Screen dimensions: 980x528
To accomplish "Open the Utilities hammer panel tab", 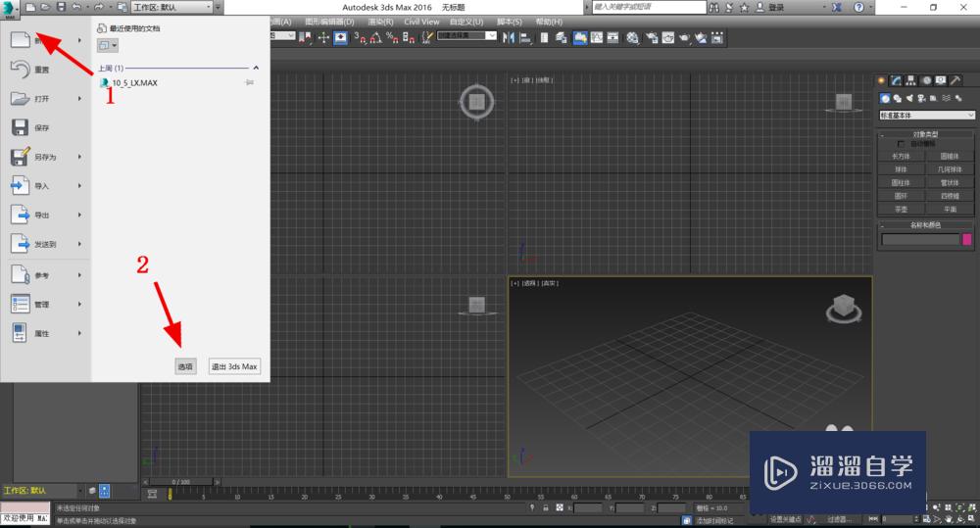I will [x=956, y=80].
